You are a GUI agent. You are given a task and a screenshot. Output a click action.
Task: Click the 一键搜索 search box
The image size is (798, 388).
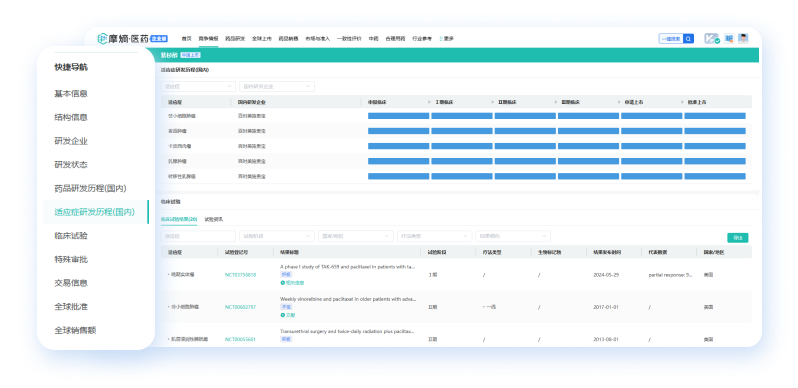tap(671, 39)
